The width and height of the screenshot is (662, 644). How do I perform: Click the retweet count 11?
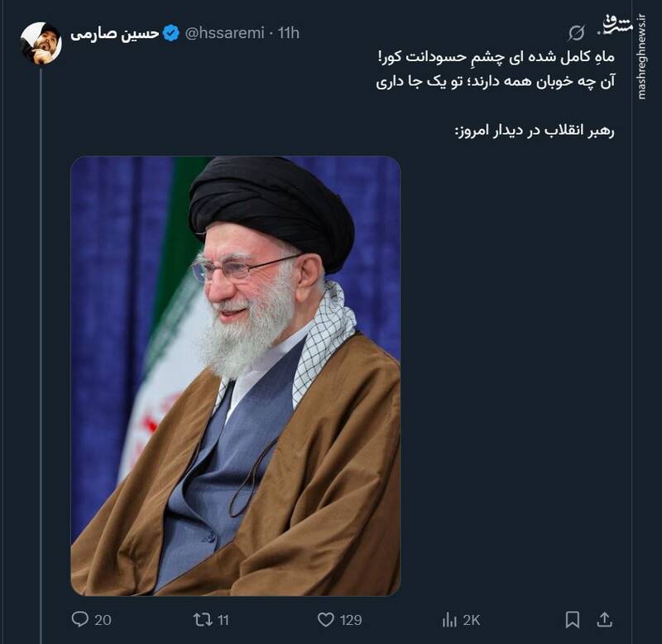(x=223, y=620)
